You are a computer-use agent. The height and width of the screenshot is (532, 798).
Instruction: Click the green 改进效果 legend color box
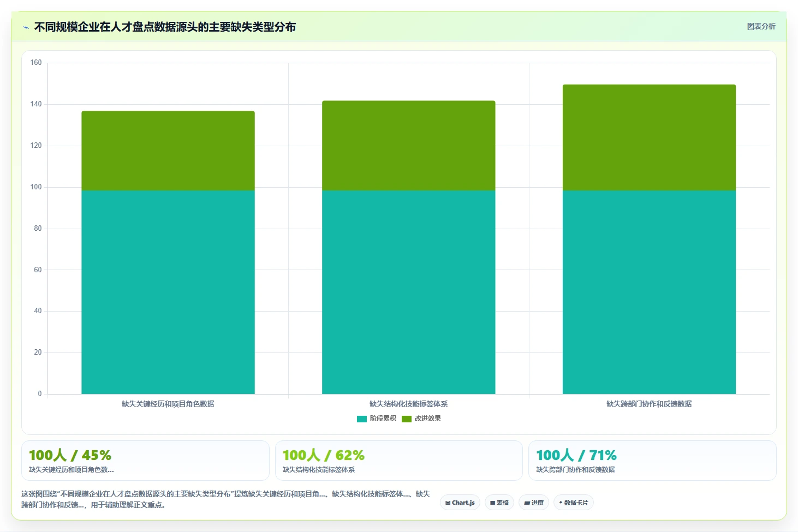click(407, 419)
